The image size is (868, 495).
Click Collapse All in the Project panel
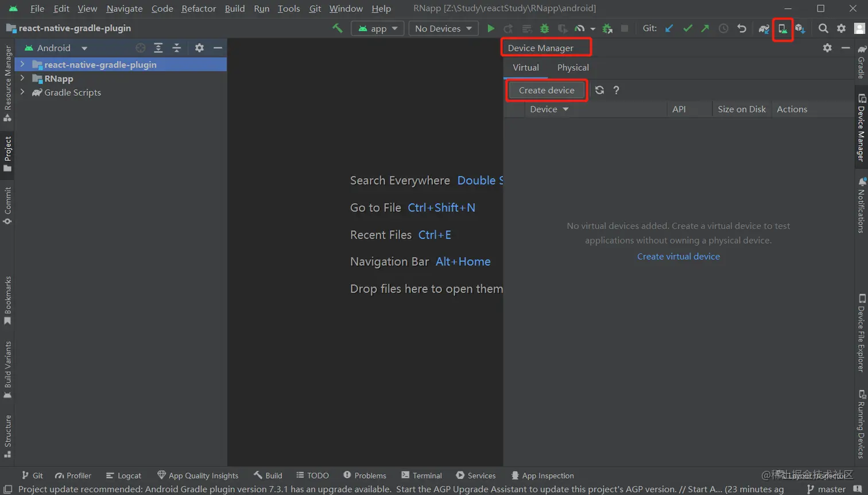(x=177, y=48)
